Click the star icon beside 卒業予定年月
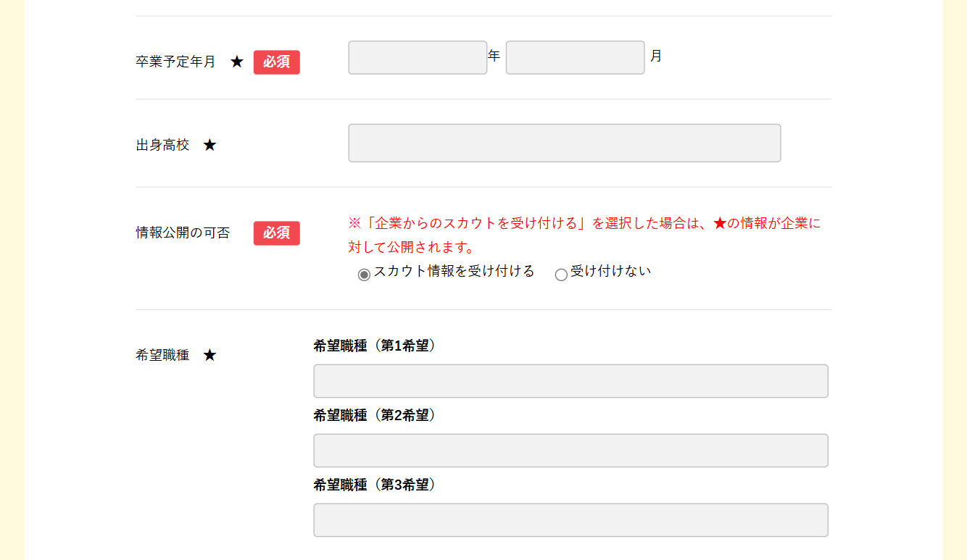The width and height of the screenshot is (967, 560). (x=237, y=62)
